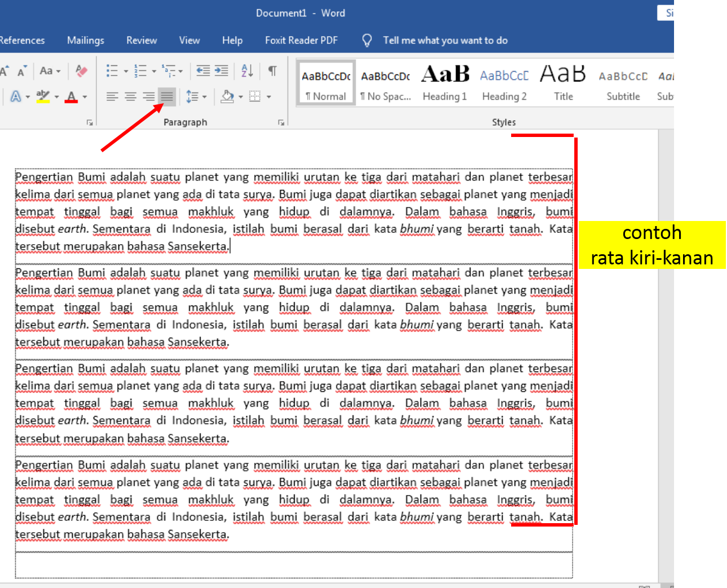This screenshot has width=727, height=588.
Task: Select the Increase Indent icon
Action: pyautogui.click(x=220, y=70)
